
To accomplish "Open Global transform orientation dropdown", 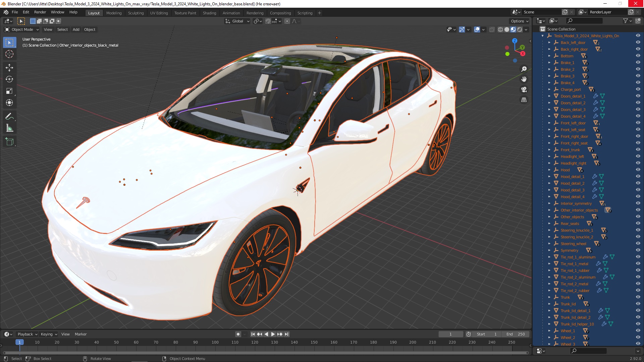I will [x=237, y=21].
